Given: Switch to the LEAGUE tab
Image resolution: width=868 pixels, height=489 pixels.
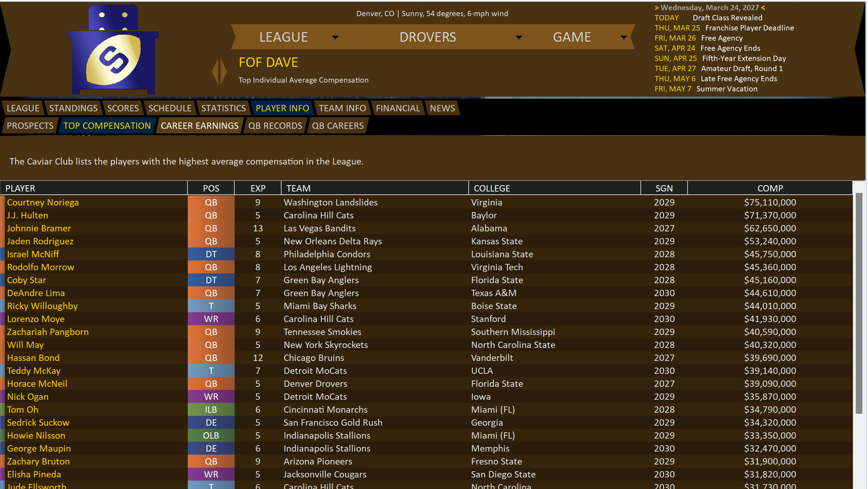Looking at the screenshot, I should [23, 108].
